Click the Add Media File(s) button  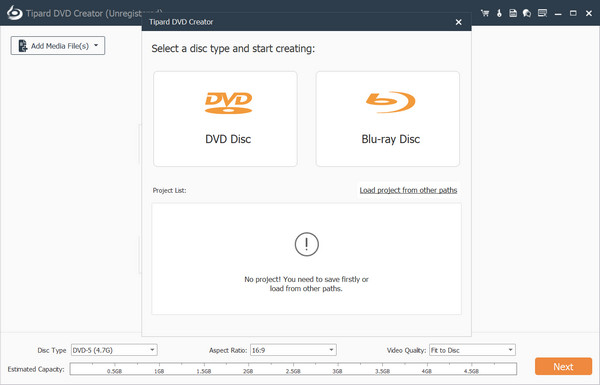tap(58, 46)
